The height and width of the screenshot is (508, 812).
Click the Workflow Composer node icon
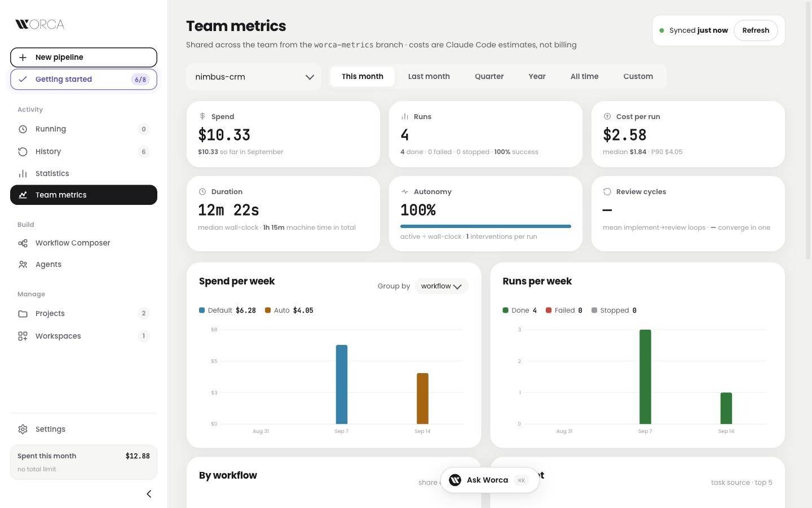click(x=23, y=243)
